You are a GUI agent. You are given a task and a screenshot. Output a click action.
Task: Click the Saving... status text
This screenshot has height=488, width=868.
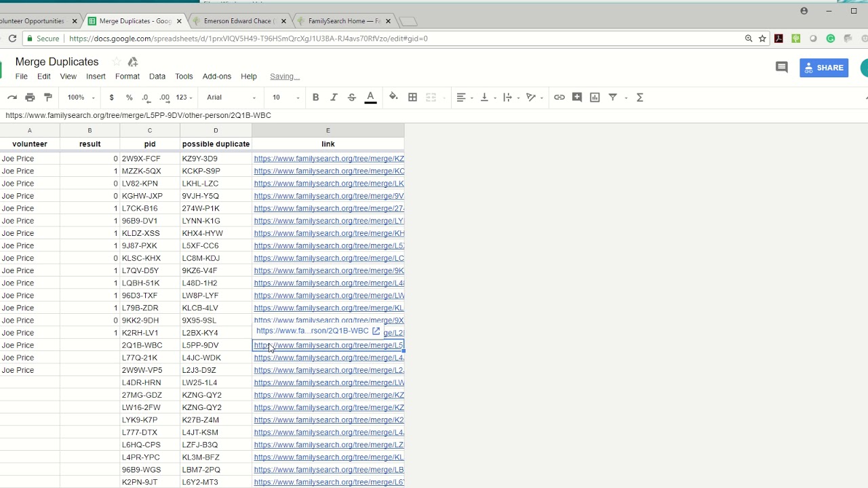point(285,77)
